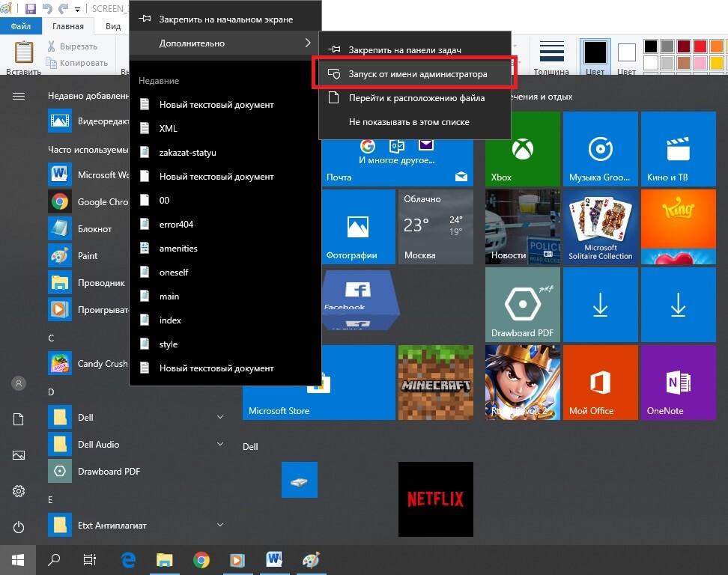Viewport: 728px width, 575px height.
Task: Open Settings gear in Start sidebar
Action: pos(19,491)
